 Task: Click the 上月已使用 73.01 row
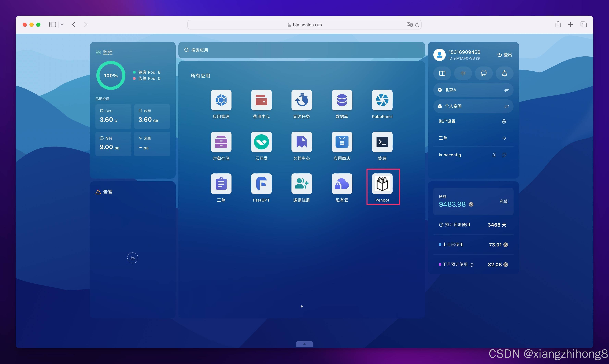(x=473, y=245)
